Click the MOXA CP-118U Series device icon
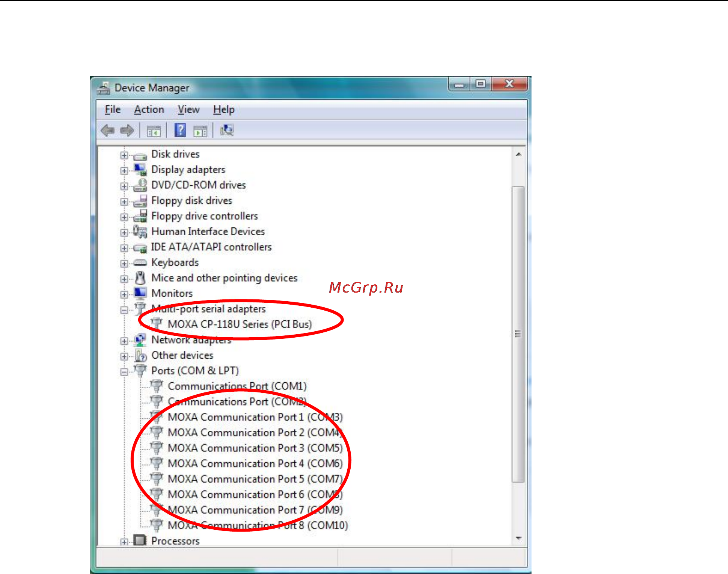The height and width of the screenshot is (574, 728). tap(157, 324)
